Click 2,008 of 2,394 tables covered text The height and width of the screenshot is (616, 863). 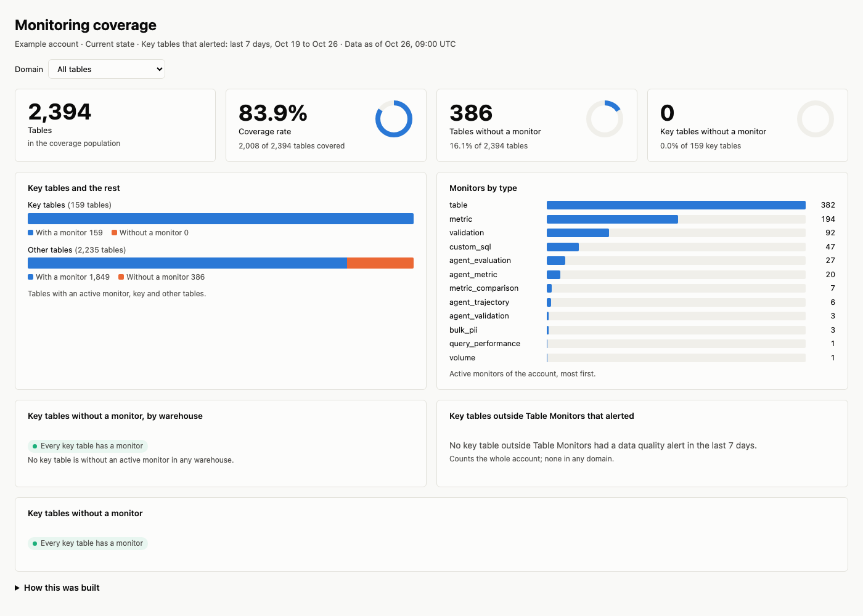[x=292, y=146]
